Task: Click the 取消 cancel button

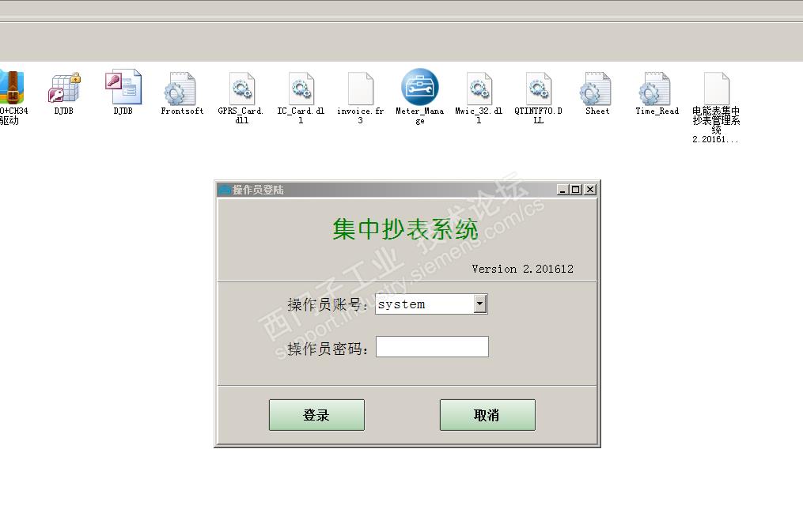Action: pos(487,415)
